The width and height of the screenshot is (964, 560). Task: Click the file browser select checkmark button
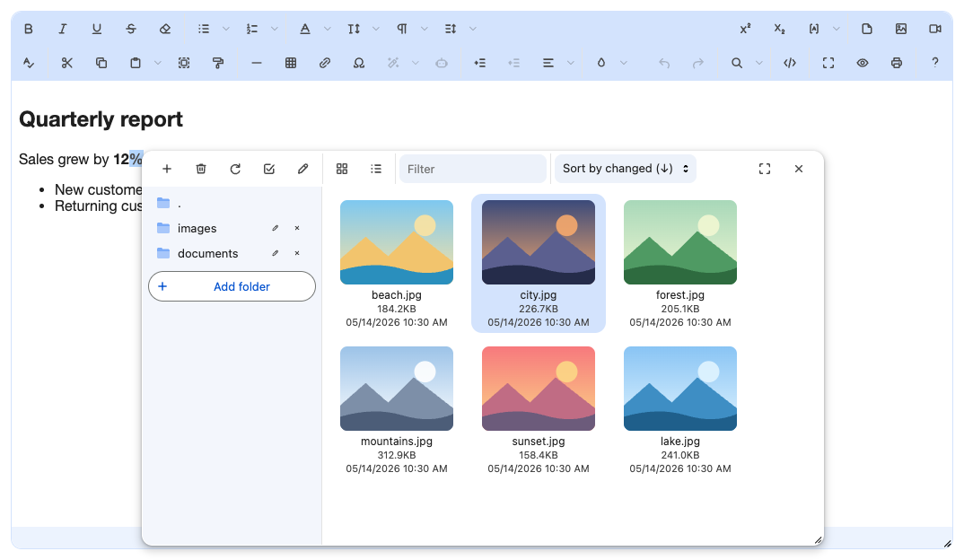pyautogui.click(x=269, y=169)
